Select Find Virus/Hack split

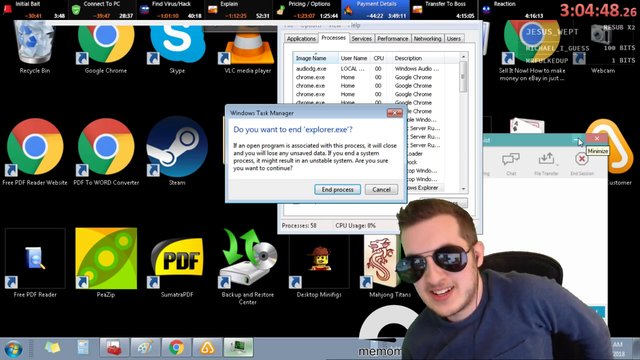[170, 10]
